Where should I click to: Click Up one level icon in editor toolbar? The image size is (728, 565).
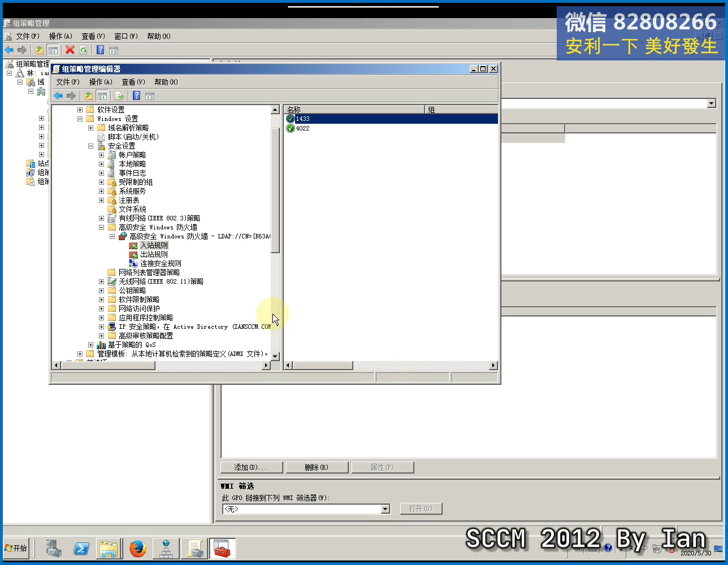pyautogui.click(x=89, y=96)
